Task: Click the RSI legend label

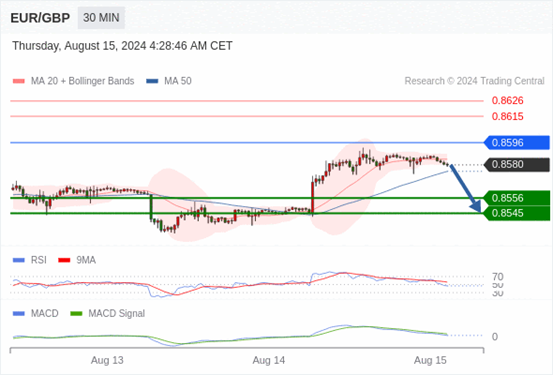Action: click(x=38, y=260)
